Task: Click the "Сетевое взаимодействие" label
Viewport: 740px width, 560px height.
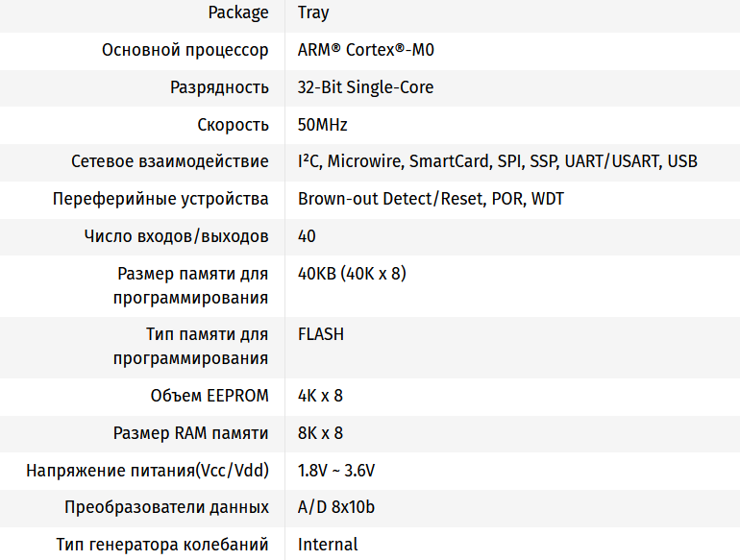Action: (170, 161)
